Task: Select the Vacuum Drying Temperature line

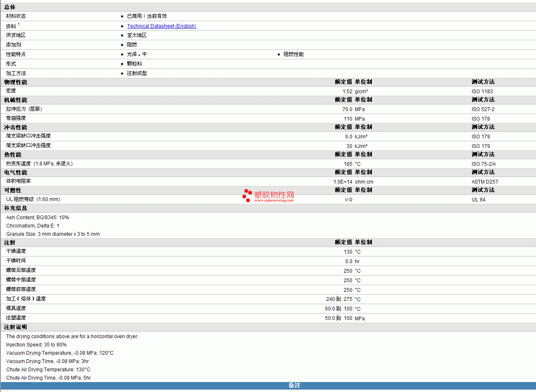Action: 60,353
